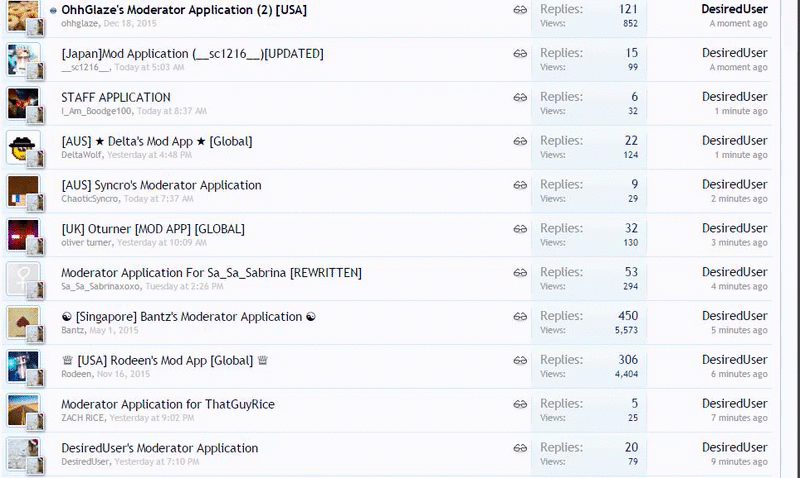The image size is (800, 478).
Task: Click glasses icon on Syncro's Moderator Application row
Action: coord(520,185)
